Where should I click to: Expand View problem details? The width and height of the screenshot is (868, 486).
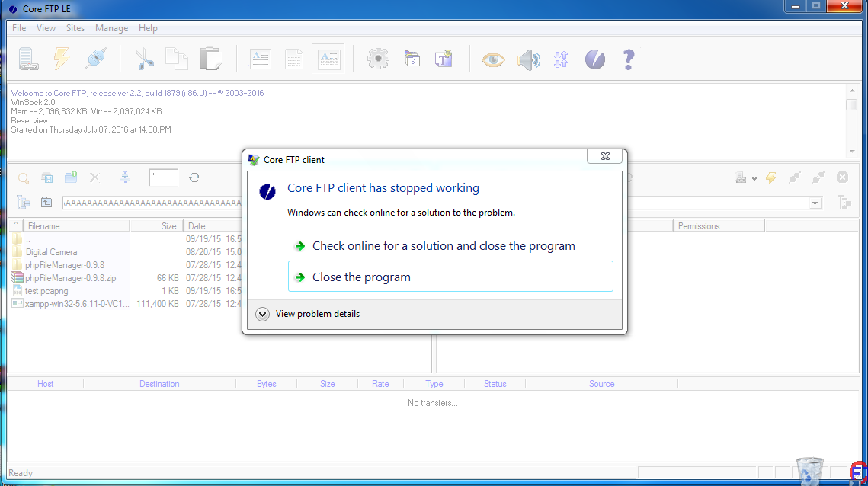263,314
